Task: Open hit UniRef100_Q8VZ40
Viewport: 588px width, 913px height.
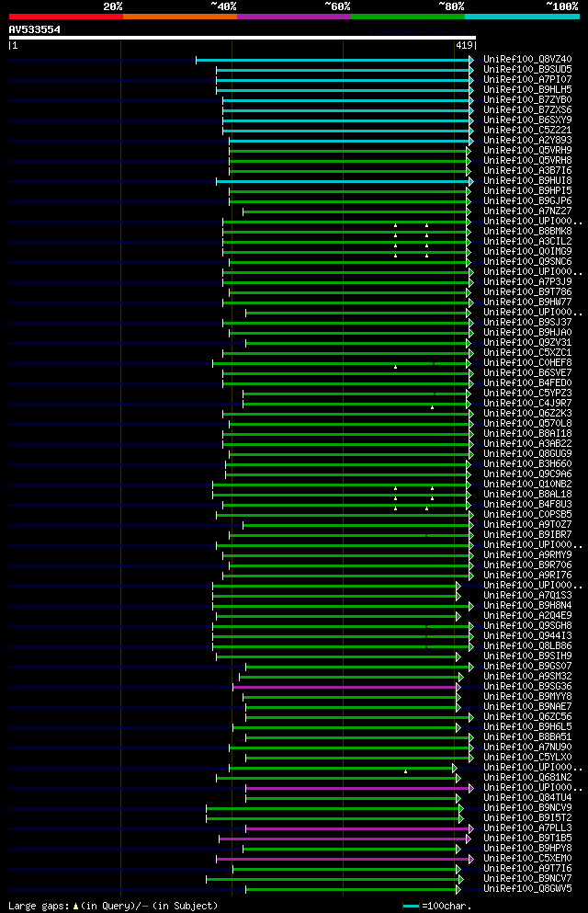Action: (x=527, y=60)
